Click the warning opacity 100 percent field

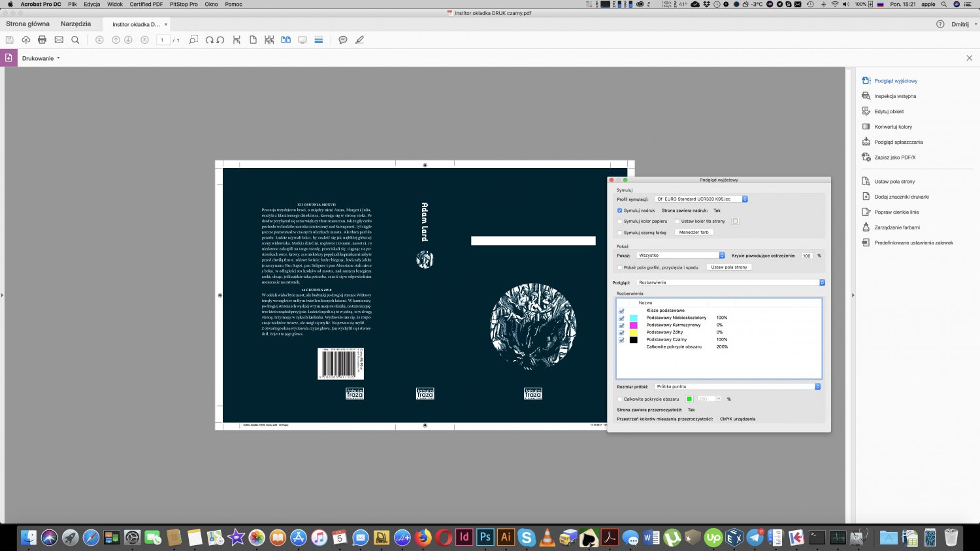[807, 256]
